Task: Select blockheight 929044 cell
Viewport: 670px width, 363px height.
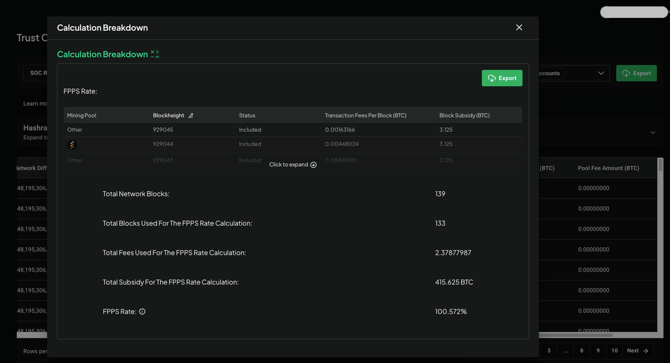Action: pos(163,144)
